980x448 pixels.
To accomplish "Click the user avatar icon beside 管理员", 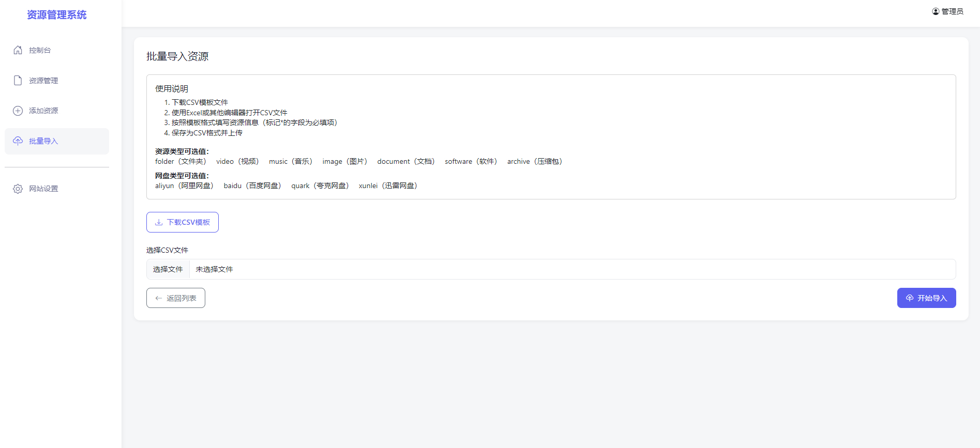I will pos(936,11).
